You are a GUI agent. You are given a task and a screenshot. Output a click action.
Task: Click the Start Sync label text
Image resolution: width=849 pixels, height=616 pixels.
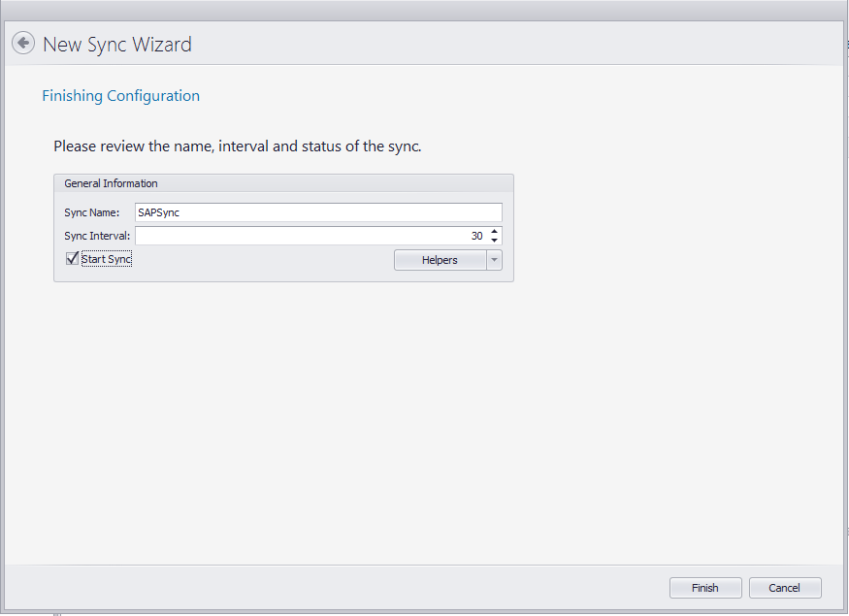(107, 260)
